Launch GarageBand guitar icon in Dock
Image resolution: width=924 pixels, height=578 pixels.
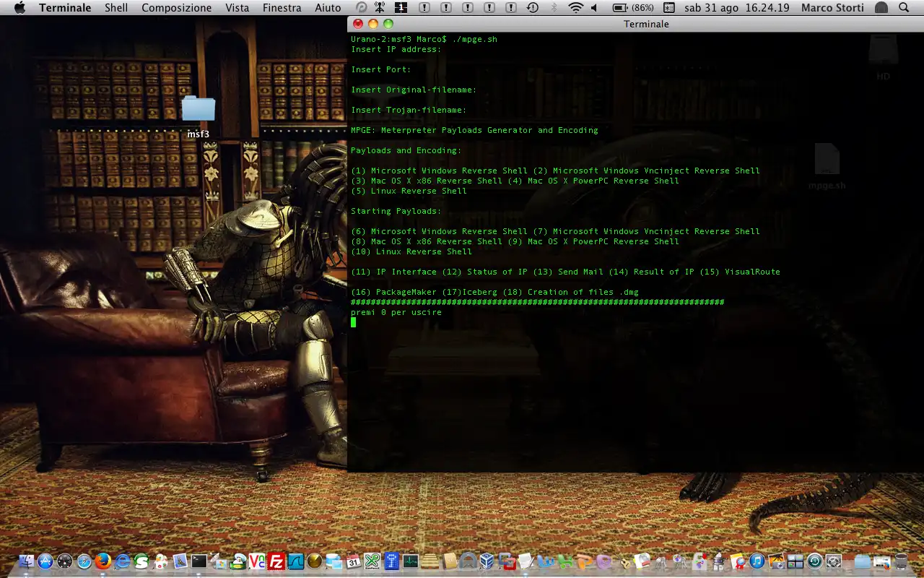625,562
